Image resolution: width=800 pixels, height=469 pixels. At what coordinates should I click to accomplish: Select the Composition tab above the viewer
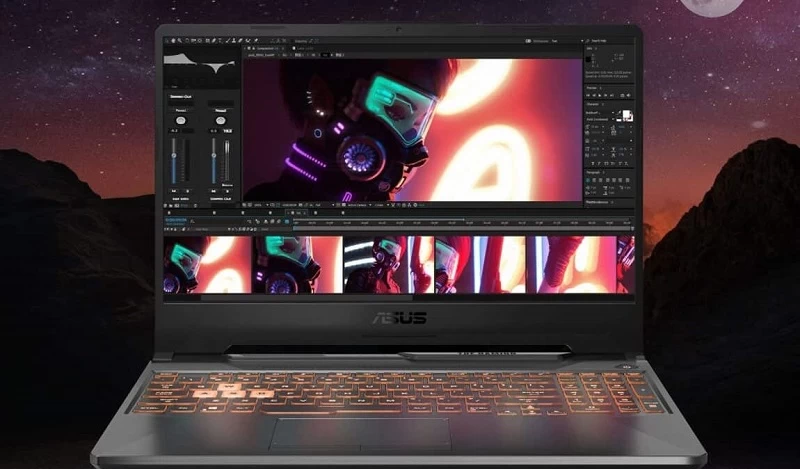point(265,47)
